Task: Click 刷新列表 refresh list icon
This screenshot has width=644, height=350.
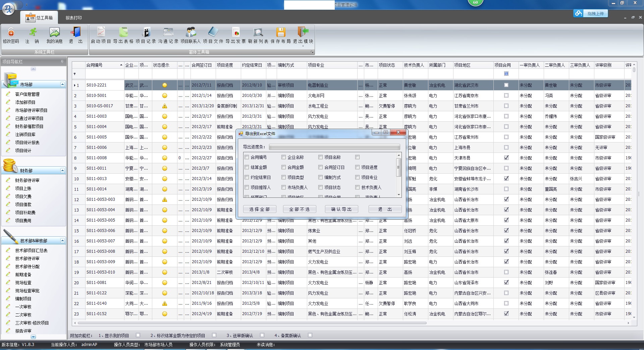Action: [x=258, y=32]
